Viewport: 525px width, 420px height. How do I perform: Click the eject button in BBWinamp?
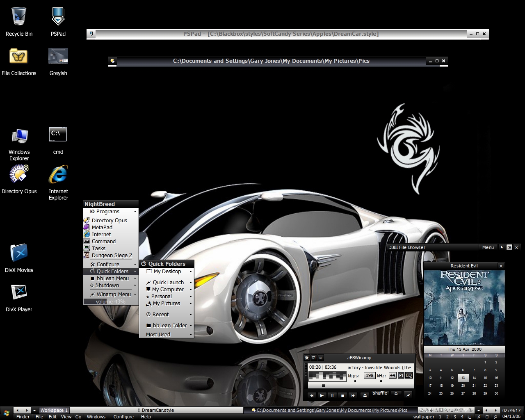365,395
